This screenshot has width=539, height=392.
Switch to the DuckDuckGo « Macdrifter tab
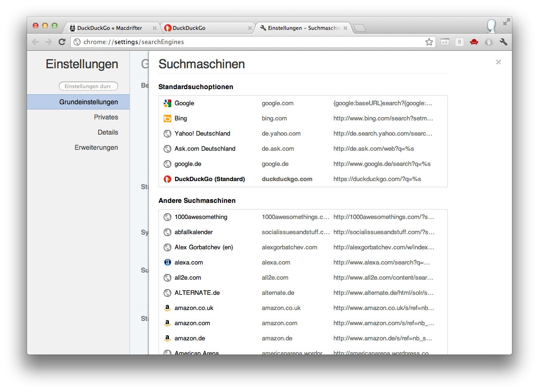point(110,28)
